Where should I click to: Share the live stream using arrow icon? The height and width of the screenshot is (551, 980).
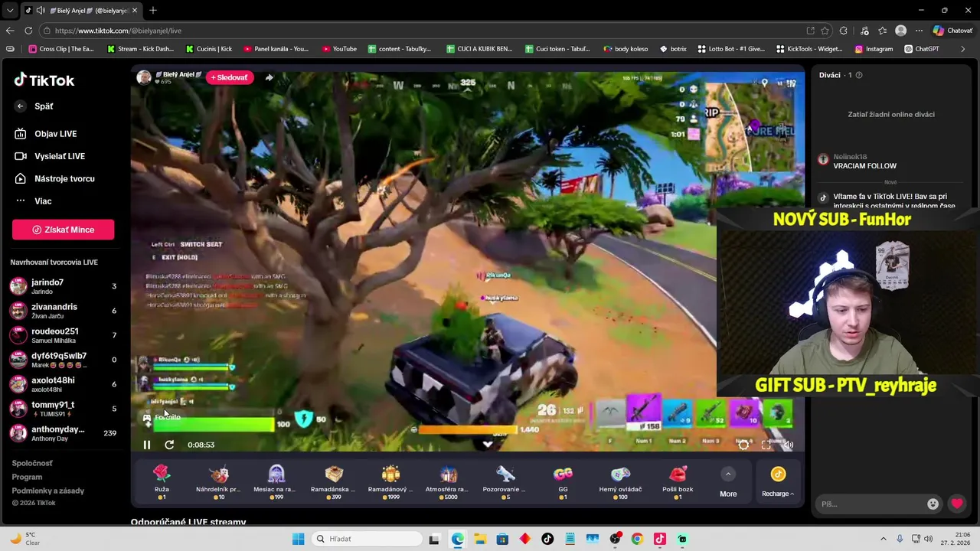coord(269,77)
